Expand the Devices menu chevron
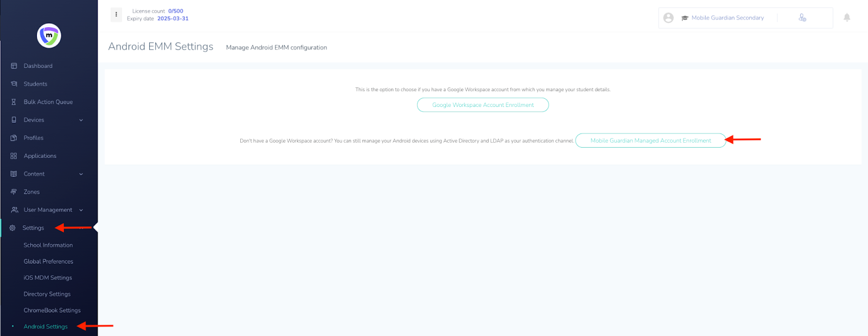 pyautogui.click(x=81, y=120)
